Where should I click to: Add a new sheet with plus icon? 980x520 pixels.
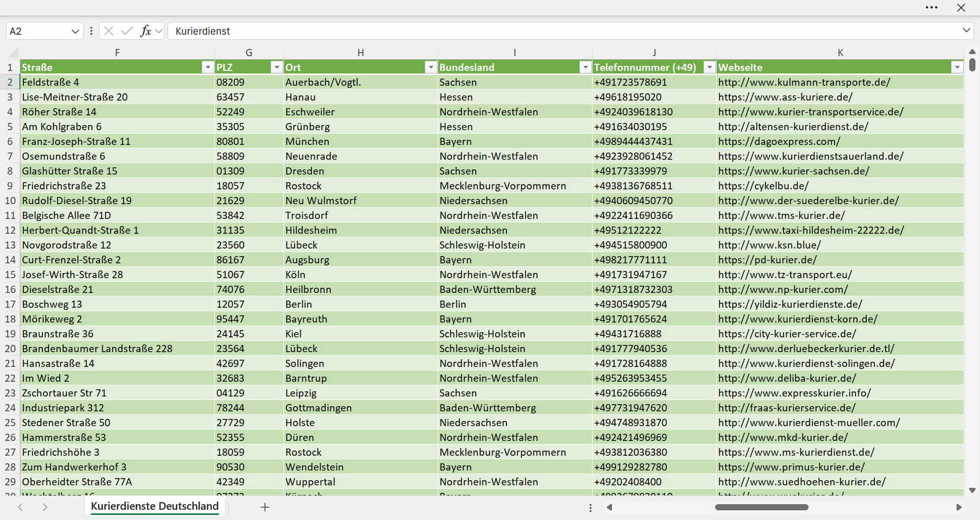pos(265,507)
